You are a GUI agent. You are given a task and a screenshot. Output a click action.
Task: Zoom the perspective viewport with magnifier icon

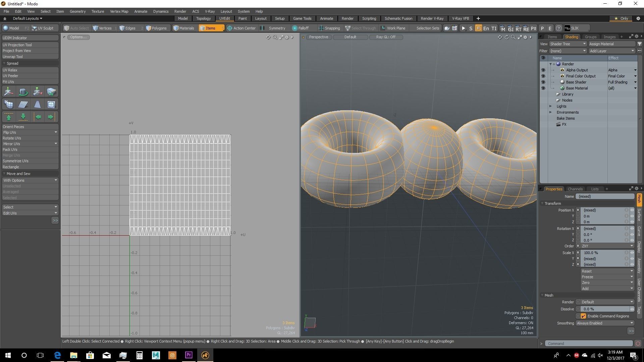pyautogui.click(x=513, y=37)
